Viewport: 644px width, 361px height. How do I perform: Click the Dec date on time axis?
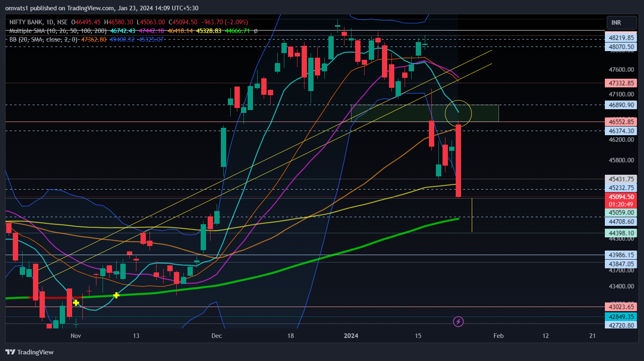tap(216, 335)
